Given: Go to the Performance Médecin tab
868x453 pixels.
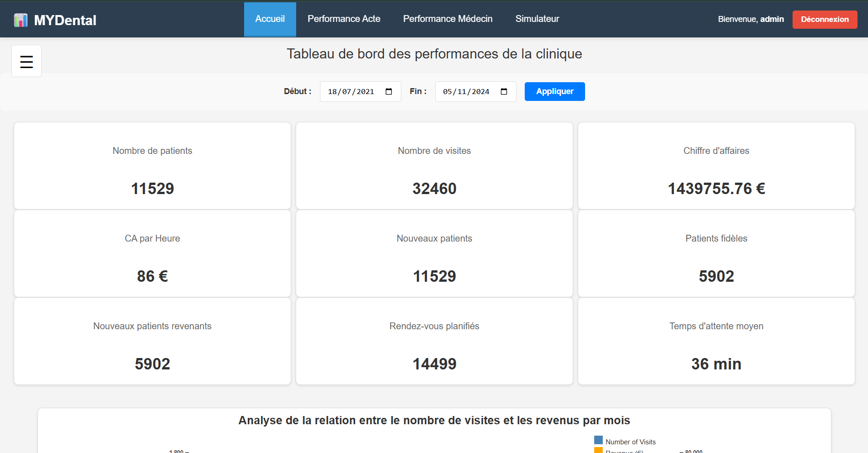Looking at the screenshot, I should [447, 19].
